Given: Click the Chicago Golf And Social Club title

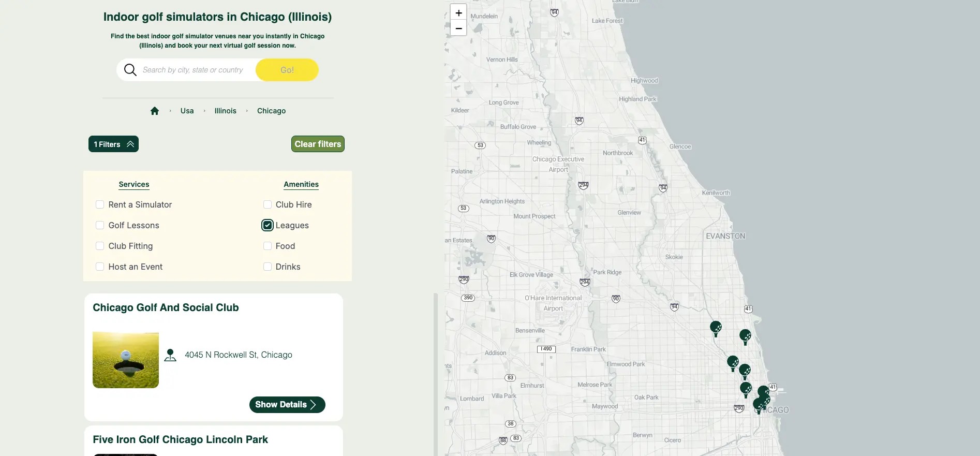Looking at the screenshot, I should pos(166,307).
